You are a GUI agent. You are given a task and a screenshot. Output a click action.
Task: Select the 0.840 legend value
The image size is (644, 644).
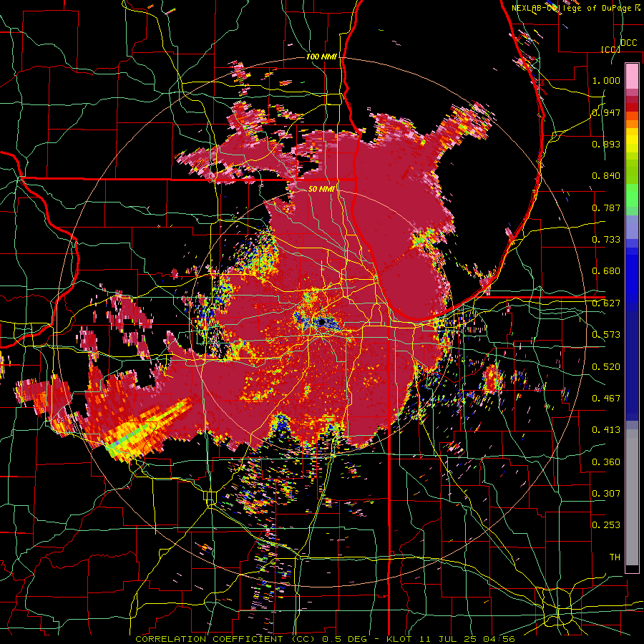(606, 176)
